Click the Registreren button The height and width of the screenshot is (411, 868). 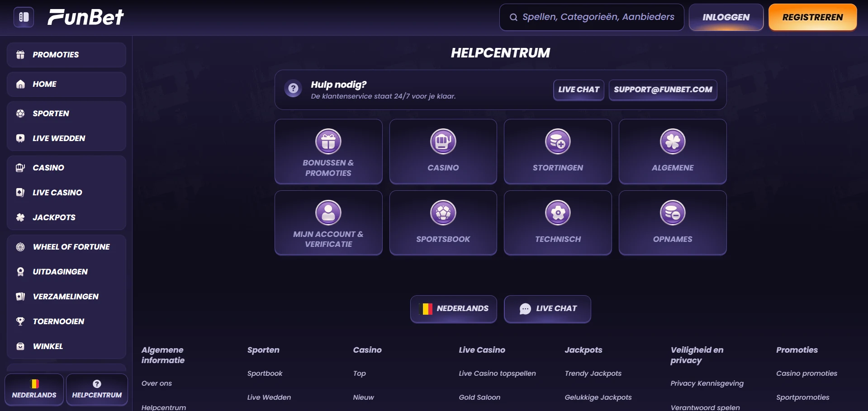tap(812, 17)
